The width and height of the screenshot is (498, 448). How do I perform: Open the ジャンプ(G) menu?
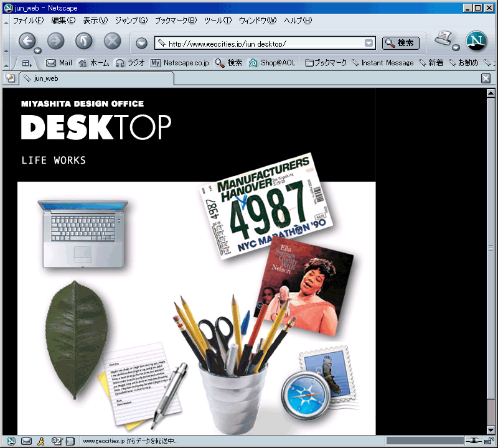pyautogui.click(x=131, y=21)
